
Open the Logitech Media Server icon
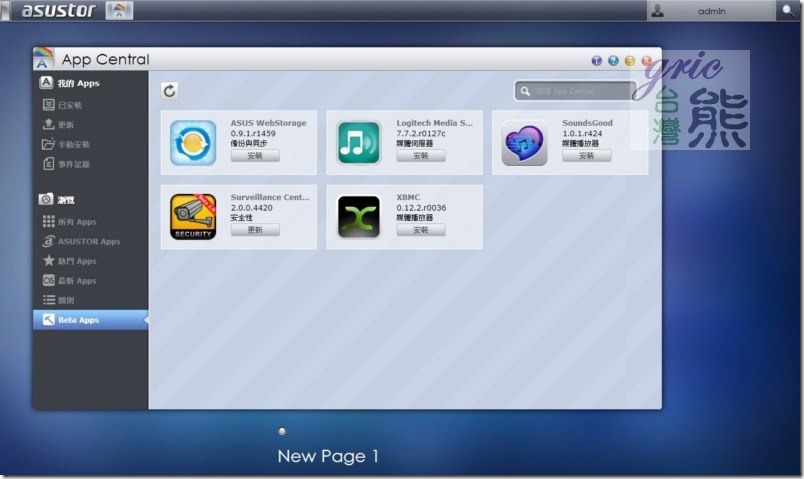point(358,143)
